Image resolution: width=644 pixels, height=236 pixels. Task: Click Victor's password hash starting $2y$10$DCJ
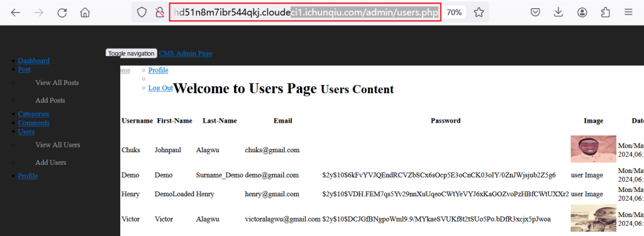436,219
